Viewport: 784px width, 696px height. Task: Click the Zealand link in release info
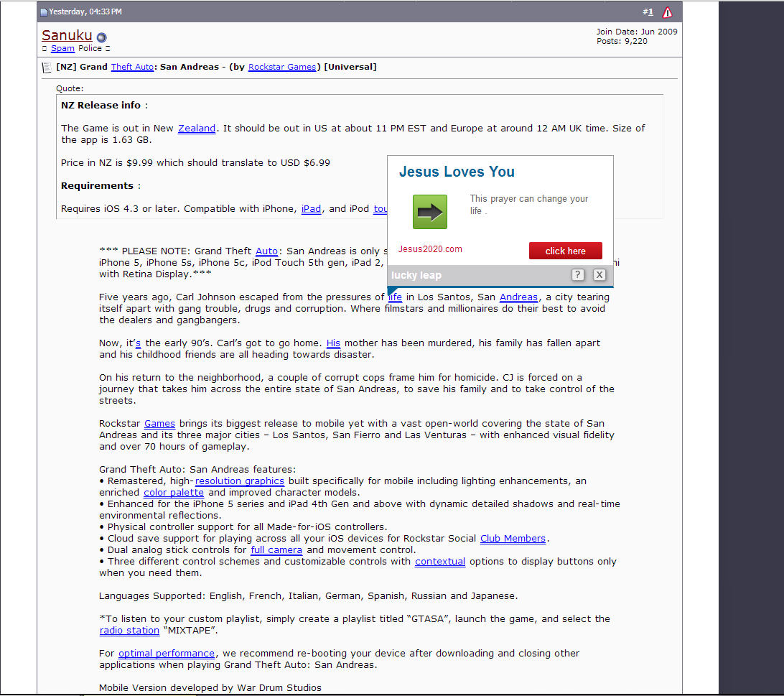click(197, 129)
